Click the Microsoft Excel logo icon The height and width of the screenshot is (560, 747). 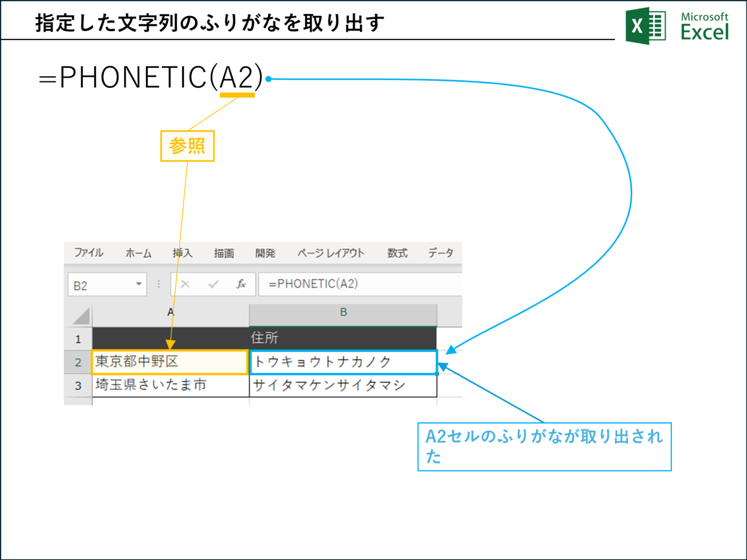click(645, 24)
